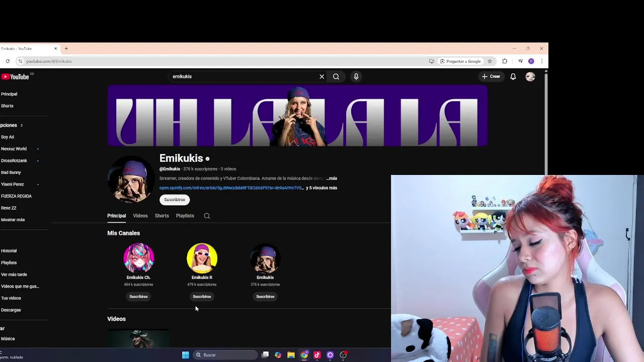Open the site info icon in the address bar
644x362 pixels.
tap(20, 61)
